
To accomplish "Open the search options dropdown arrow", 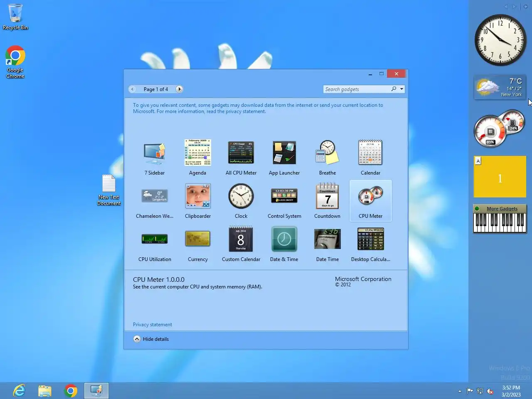I will click(401, 89).
